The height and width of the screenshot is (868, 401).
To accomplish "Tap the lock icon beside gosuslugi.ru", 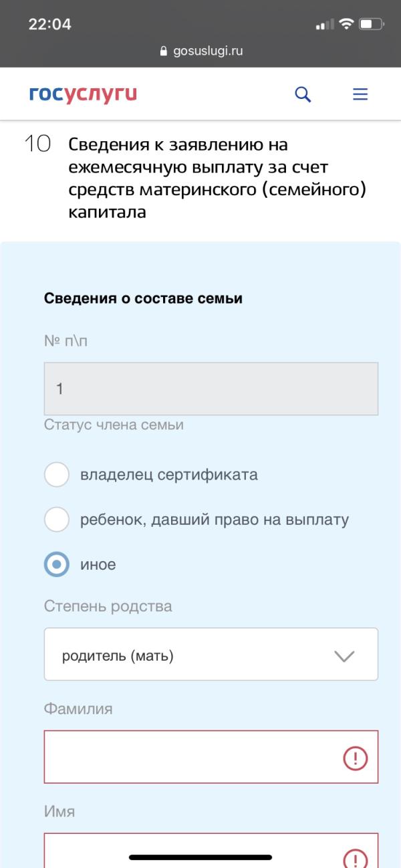I will [x=163, y=52].
